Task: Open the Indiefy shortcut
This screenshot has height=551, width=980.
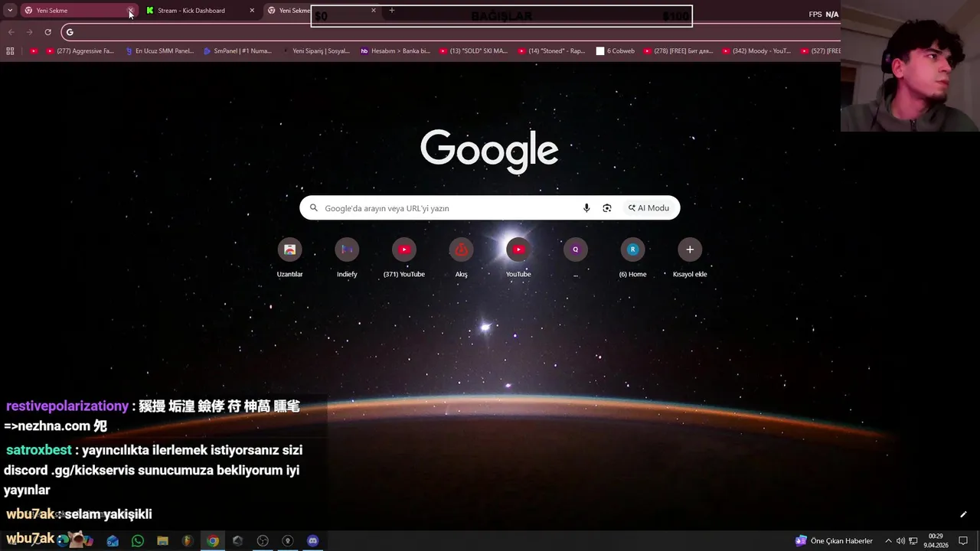Action: click(347, 258)
